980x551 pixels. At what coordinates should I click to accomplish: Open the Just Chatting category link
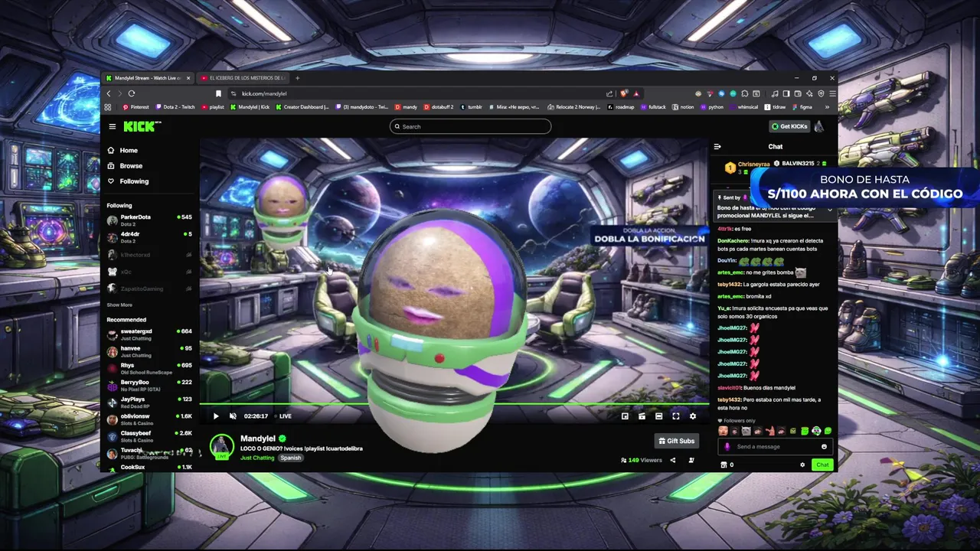[257, 458]
